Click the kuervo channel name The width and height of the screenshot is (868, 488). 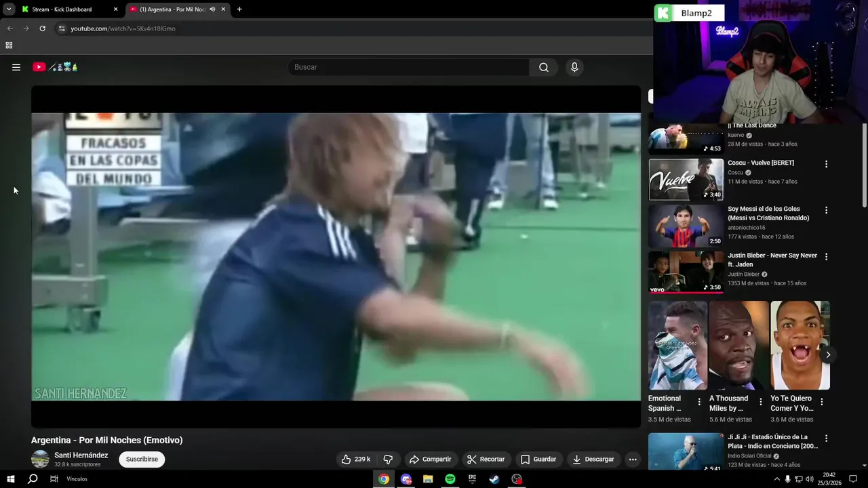(736, 135)
